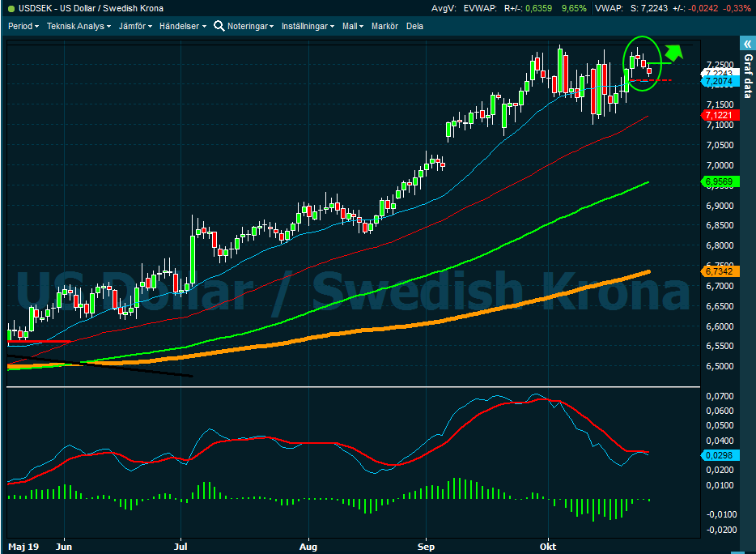Click the -0,33% change value
The width and height of the screenshot is (756, 554).
pyautogui.click(x=737, y=8)
